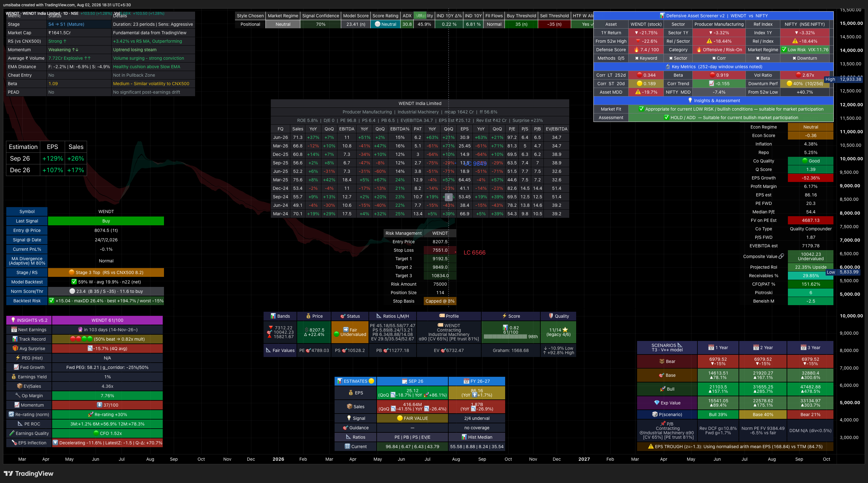
Task: Click the Stop Loss 7551.0 value
Action: pos(440,250)
